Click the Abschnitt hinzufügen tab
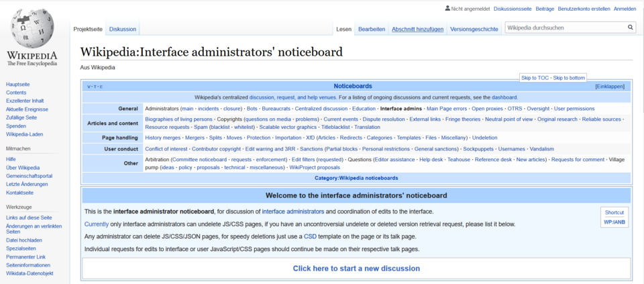644x284 pixels. tap(417, 29)
